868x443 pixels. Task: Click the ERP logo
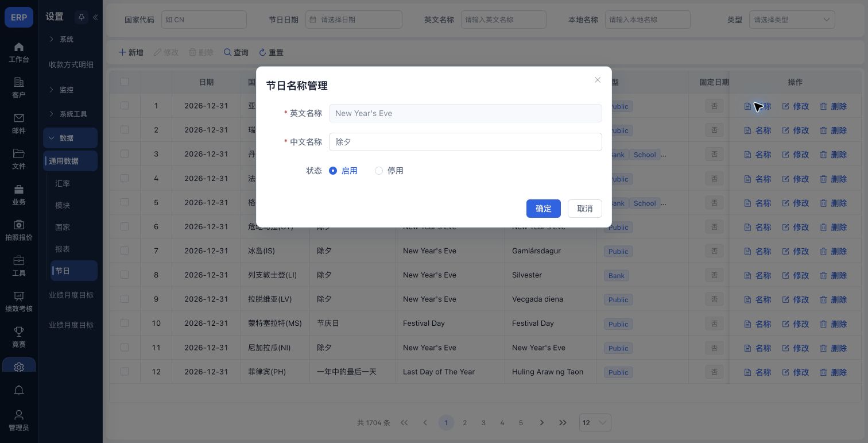(x=19, y=17)
